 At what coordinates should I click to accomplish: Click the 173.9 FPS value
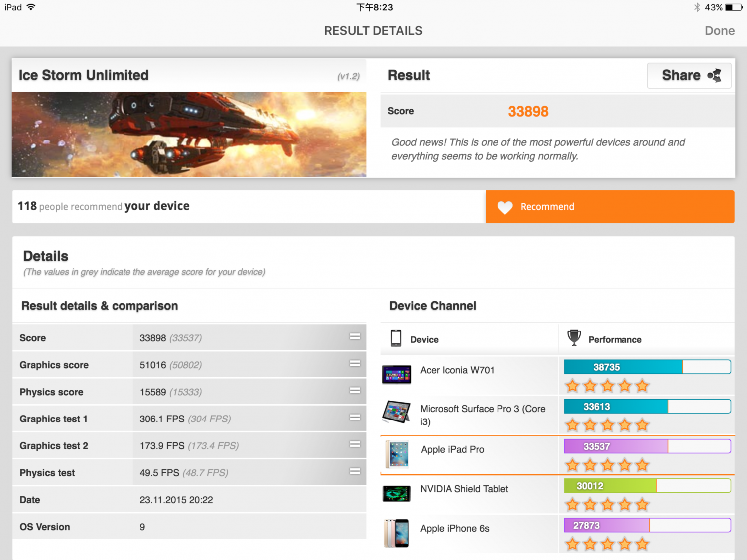point(162,445)
